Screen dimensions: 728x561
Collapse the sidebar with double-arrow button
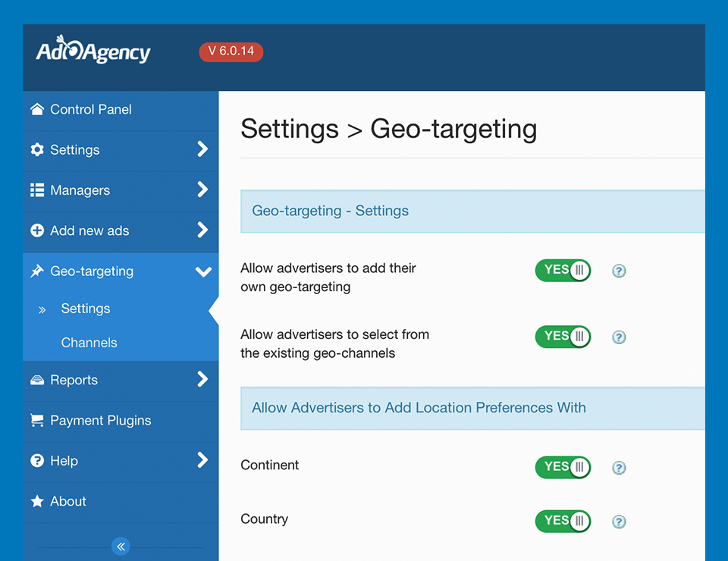(x=121, y=547)
